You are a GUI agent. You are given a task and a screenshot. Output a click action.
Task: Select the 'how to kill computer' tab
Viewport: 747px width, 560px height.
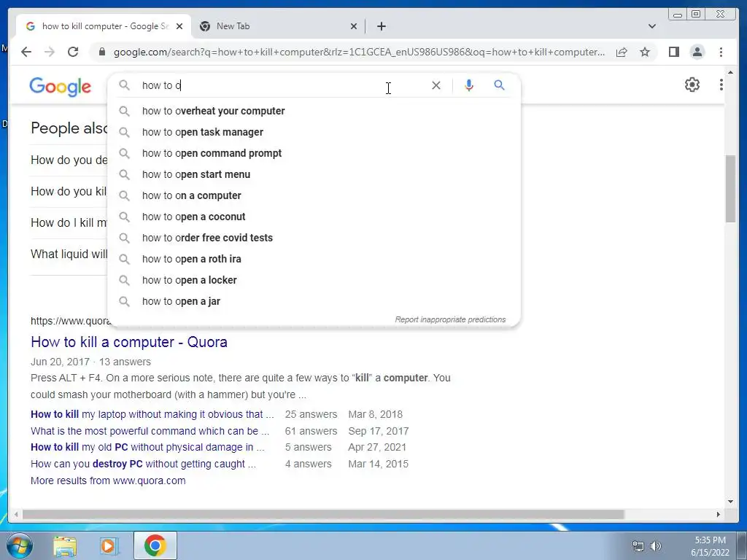pyautogui.click(x=104, y=26)
